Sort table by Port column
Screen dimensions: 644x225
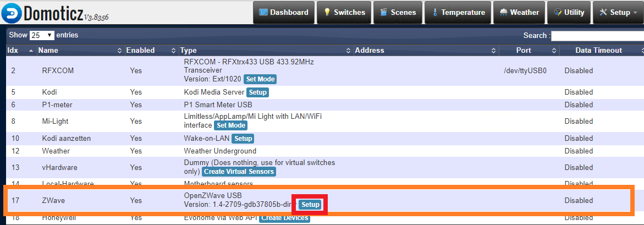(x=529, y=51)
